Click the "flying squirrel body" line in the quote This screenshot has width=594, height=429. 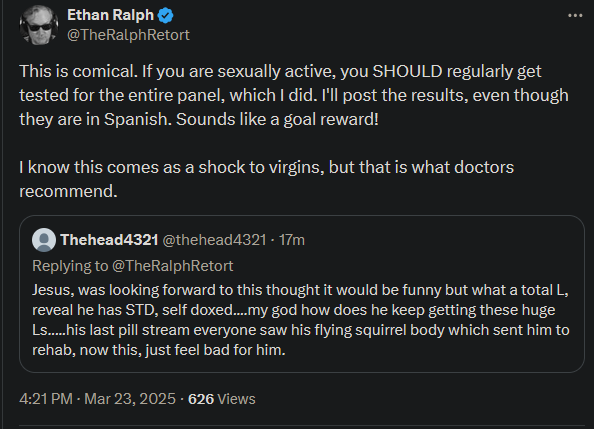301,330
